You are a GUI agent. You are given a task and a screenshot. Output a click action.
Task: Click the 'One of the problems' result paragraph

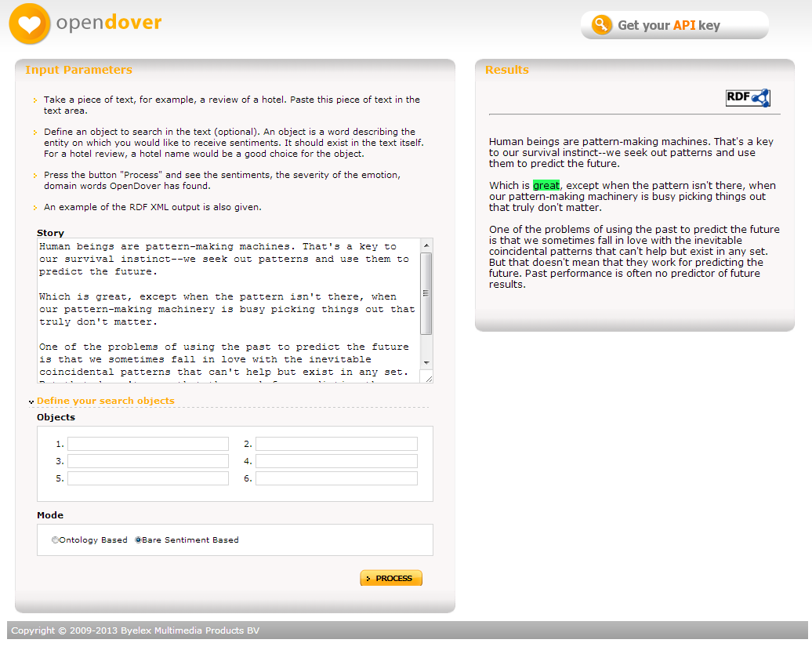(x=634, y=256)
